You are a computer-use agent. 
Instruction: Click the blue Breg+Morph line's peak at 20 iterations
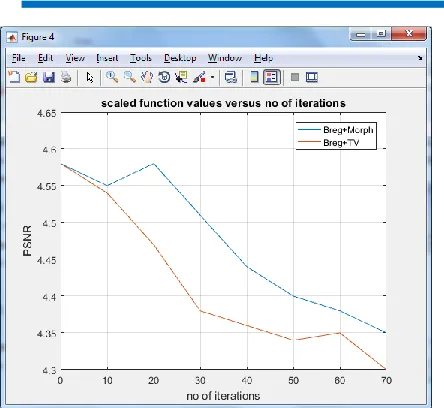click(x=154, y=164)
